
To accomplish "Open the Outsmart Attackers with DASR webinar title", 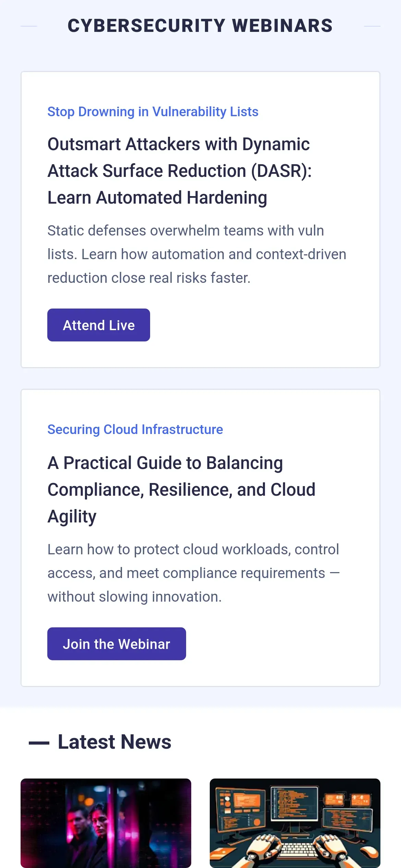I will (x=179, y=171).
